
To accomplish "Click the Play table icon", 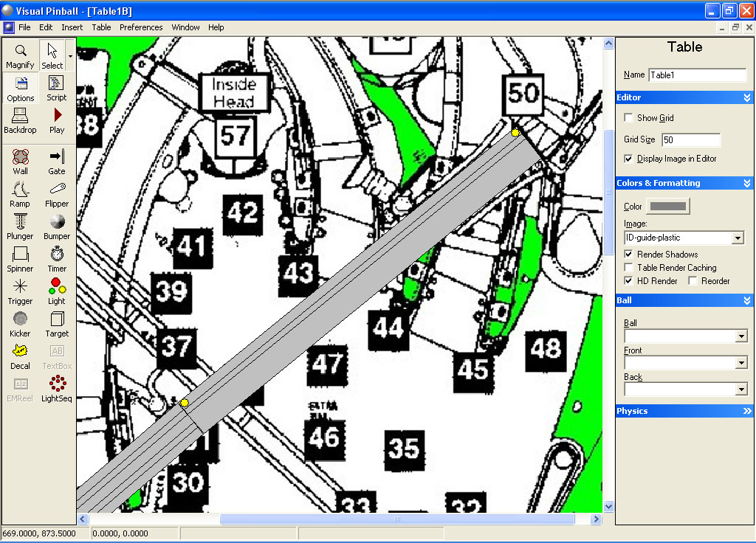I will 57,120.
